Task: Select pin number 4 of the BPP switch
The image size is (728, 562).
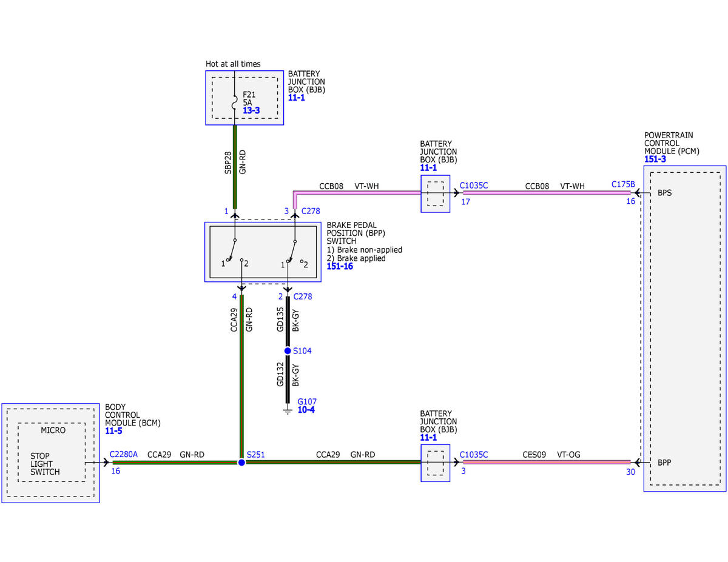Action: coord(234,296)
